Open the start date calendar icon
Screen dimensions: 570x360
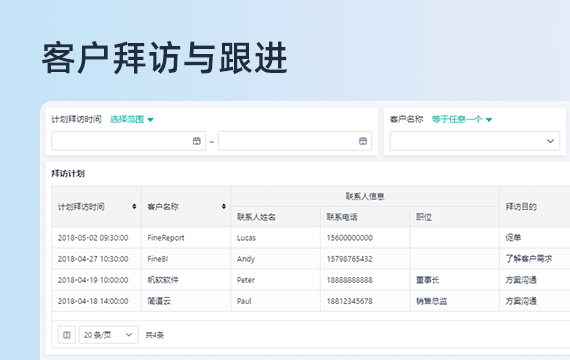click(197, 141)
